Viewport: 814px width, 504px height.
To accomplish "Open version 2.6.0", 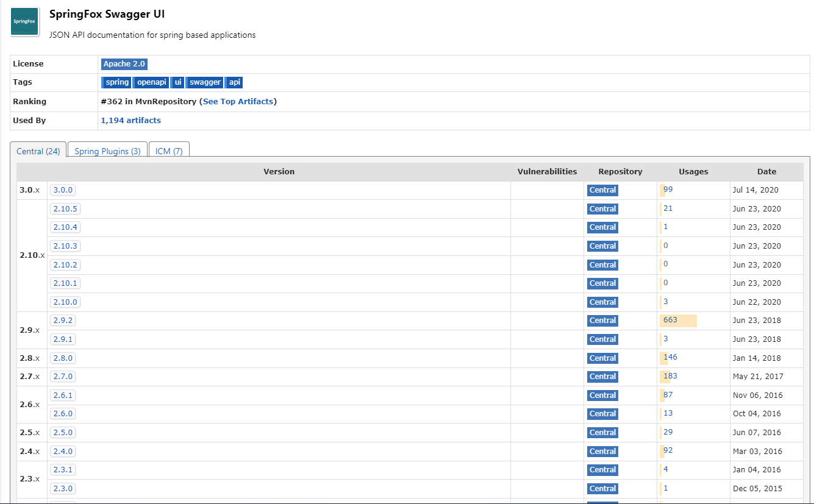I will pos(63,414).
